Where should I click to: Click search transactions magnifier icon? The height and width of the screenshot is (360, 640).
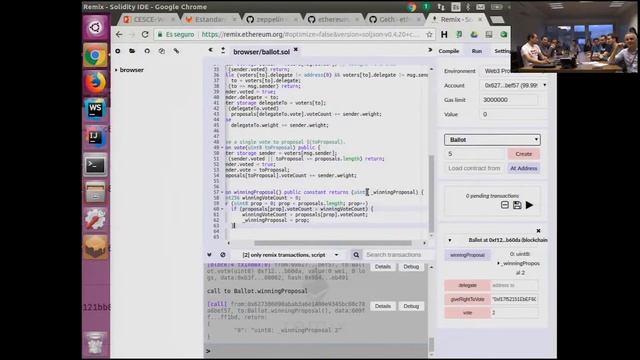pyautogui.click(x=356, y=255)
